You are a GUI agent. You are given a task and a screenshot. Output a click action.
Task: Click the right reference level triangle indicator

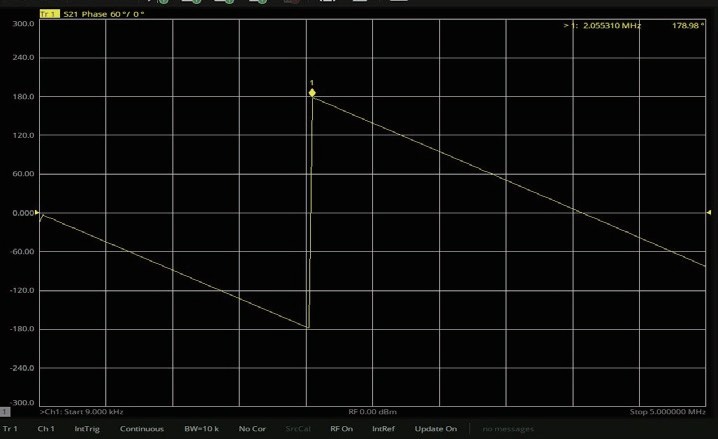pos(708,213)
